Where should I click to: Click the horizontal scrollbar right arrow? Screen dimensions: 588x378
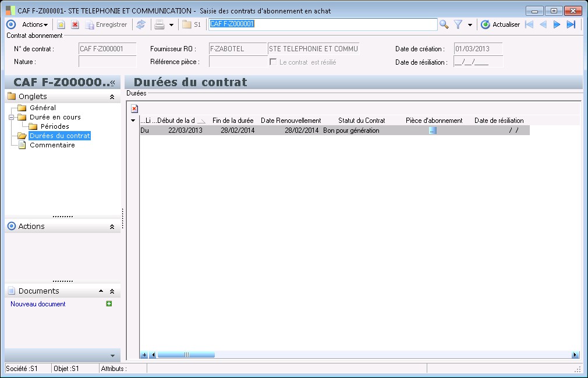coord(575,355)
